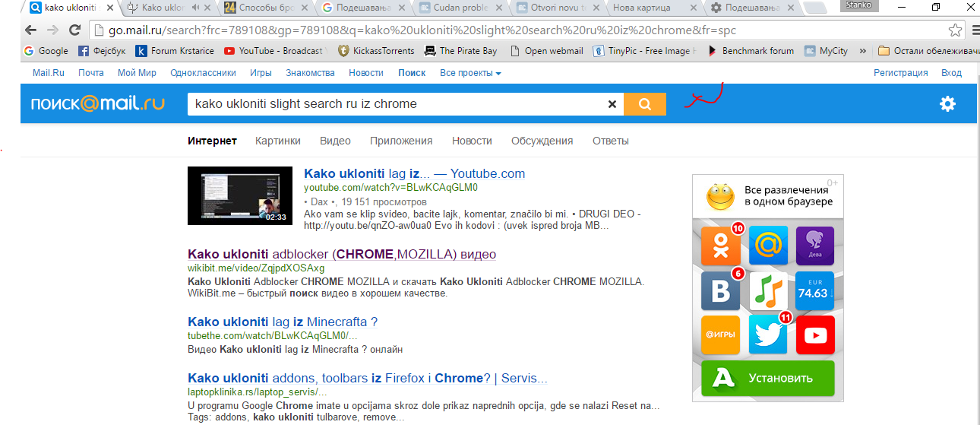
Task: Open the Google bookmark
Action: click(x=46, y=51)
